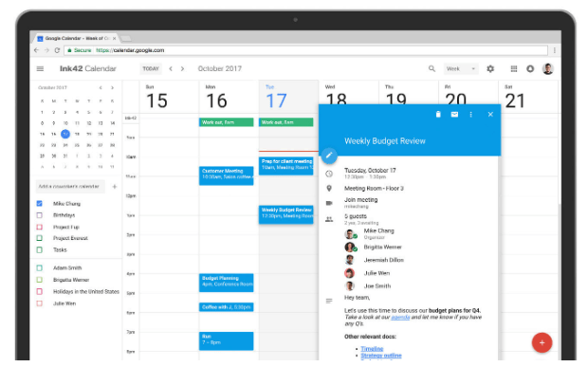Show previous month in the mini calendar

click(x=101, y=88)
